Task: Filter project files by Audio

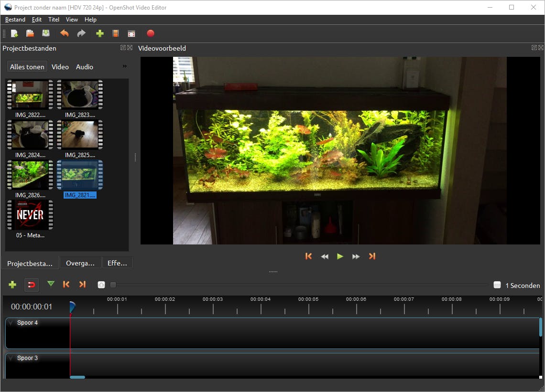Action: pyautogui.click(x=85, y=67)
